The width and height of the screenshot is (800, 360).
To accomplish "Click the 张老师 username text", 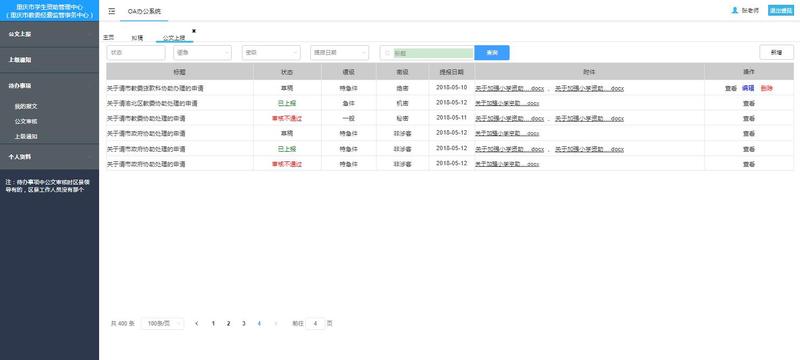I will pyautogui.click(x=750, y=11).
